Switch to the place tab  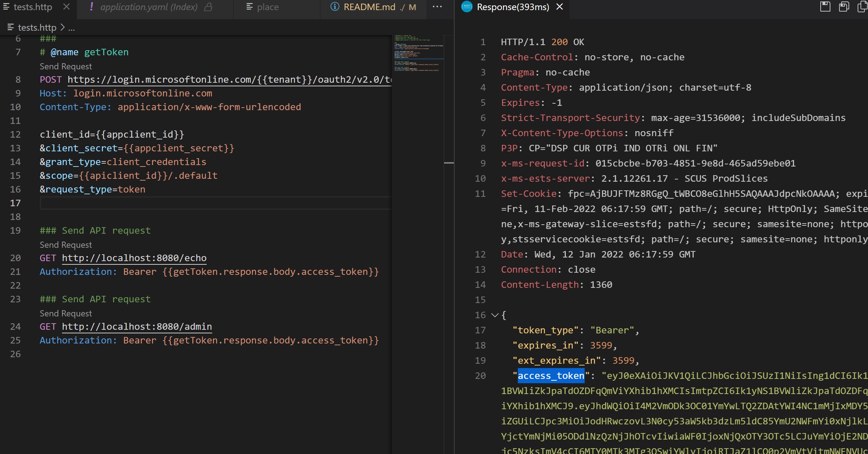[268, 7]
